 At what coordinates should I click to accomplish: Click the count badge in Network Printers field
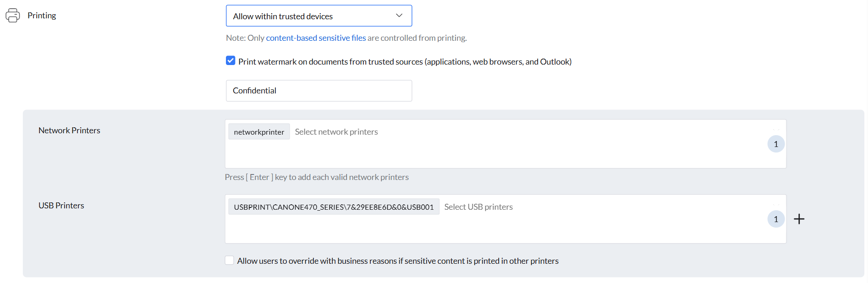[775, 144]
